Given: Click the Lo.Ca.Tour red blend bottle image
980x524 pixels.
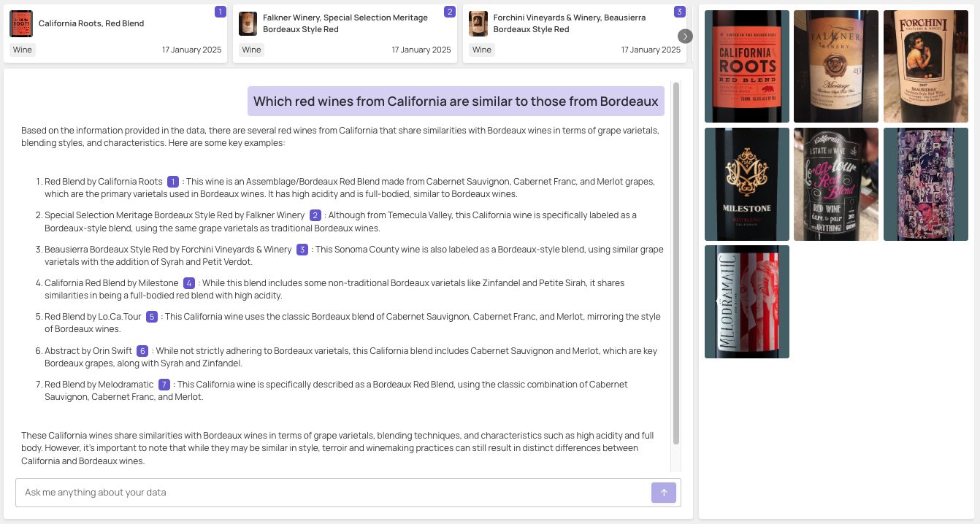Looking at the screenshot, I should pyautogui.click(x=836, y=184).
